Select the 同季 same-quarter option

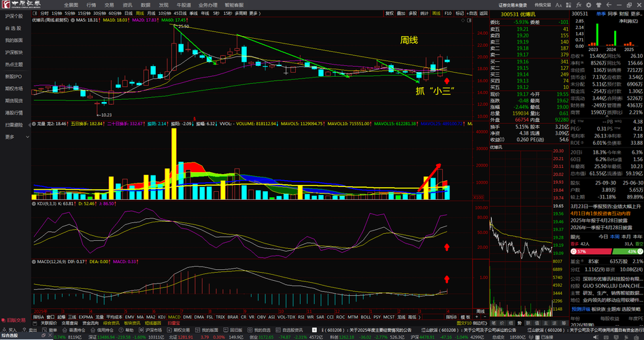tap(612, 14)
